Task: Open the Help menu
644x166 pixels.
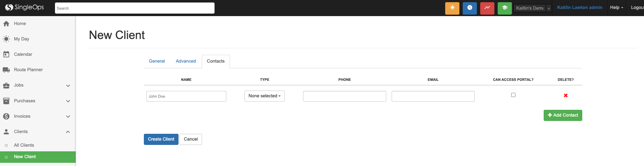Action: coord(616,8)
